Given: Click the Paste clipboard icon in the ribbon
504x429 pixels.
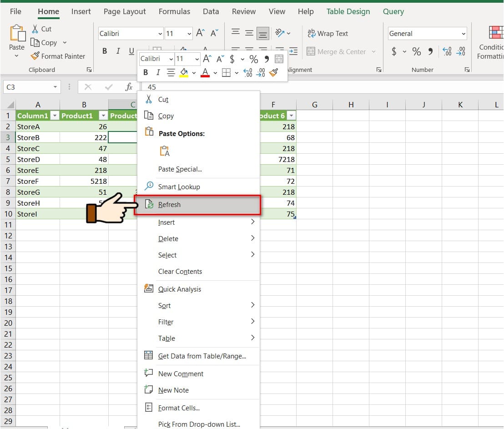Looking at the screenshot, I should (17, 34).
